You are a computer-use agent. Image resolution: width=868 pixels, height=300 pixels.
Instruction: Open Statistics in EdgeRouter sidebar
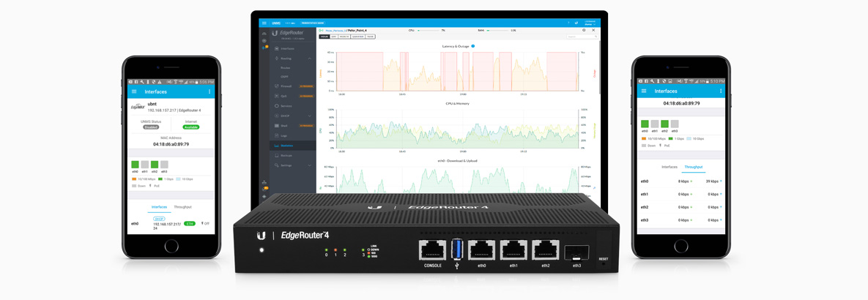click(293, 146)
